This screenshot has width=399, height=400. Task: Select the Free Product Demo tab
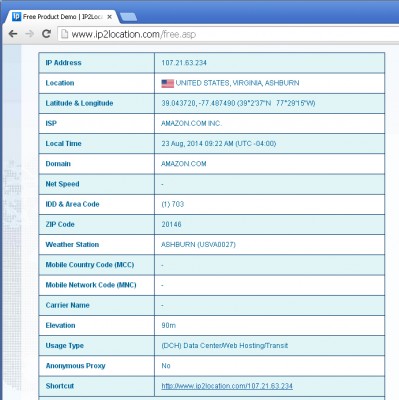(x=62, y=17)
